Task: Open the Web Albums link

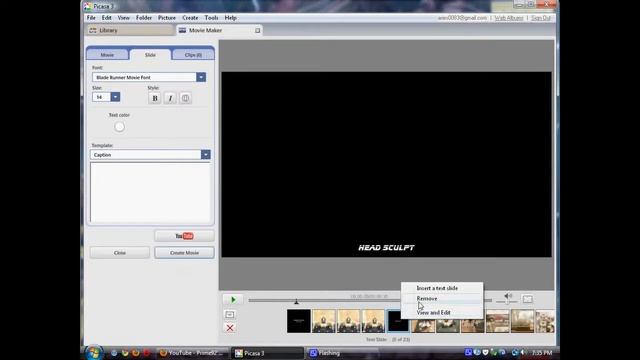Action: (x=509, y=18)
